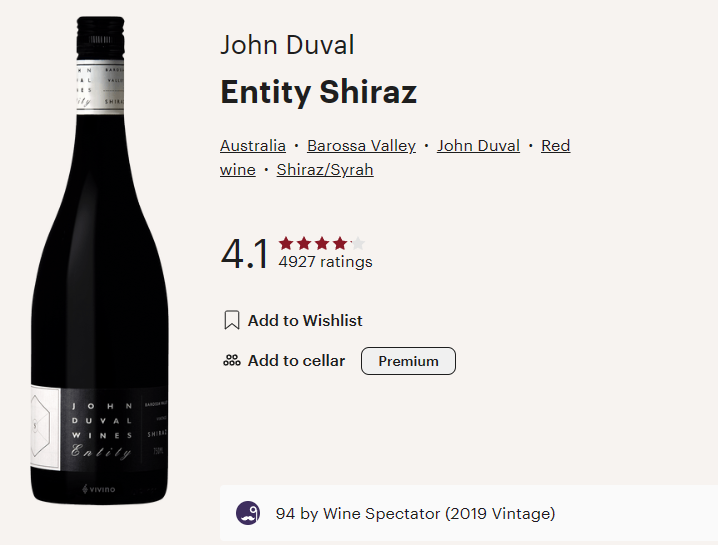Click the large John Duval heading

click(287, 45)
